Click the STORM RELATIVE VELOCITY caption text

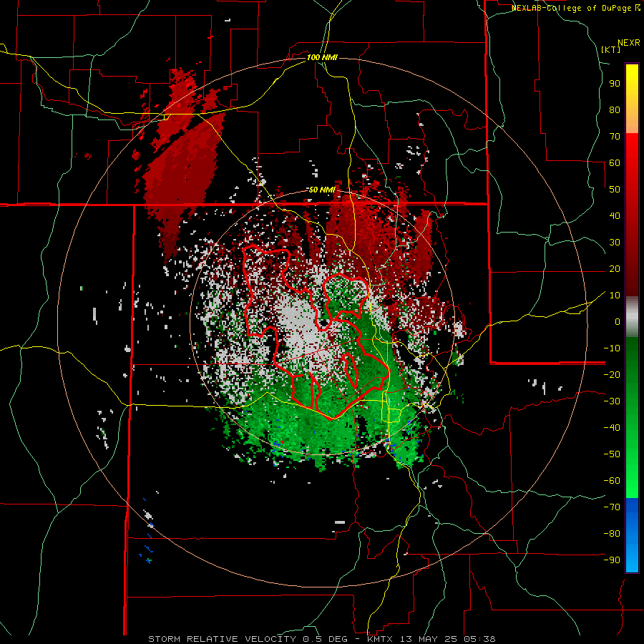pyautogui.click(x=222, y=639)
